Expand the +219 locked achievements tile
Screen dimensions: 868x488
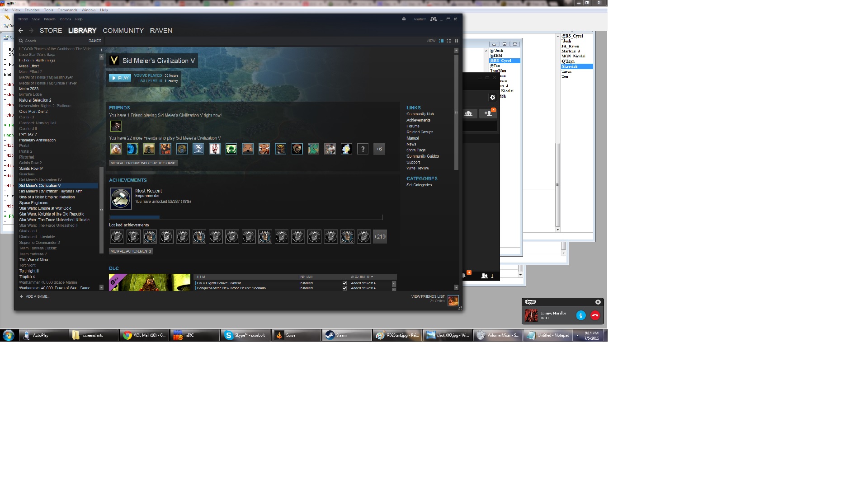(380, 236)
